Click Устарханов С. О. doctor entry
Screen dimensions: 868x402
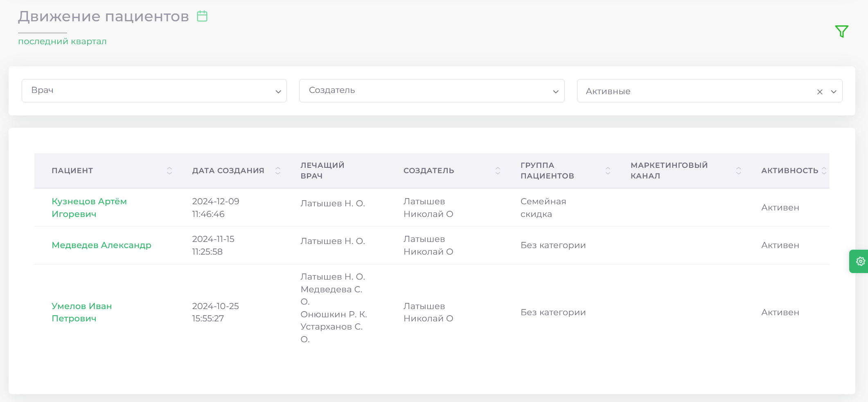tap(331, 333)
